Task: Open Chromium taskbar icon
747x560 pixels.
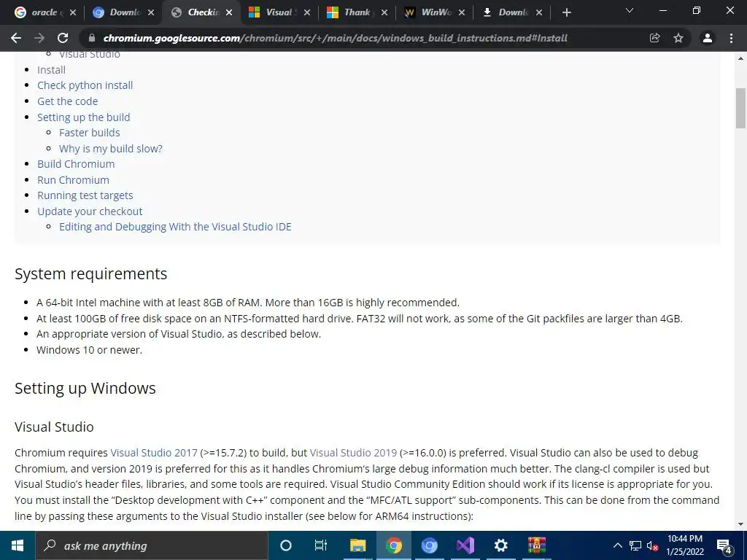Action: click(x=429, y=545)
